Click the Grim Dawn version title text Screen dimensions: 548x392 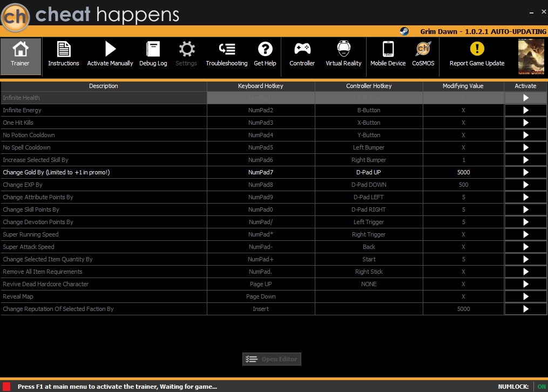pyautogui.click(x=483, y=31)
